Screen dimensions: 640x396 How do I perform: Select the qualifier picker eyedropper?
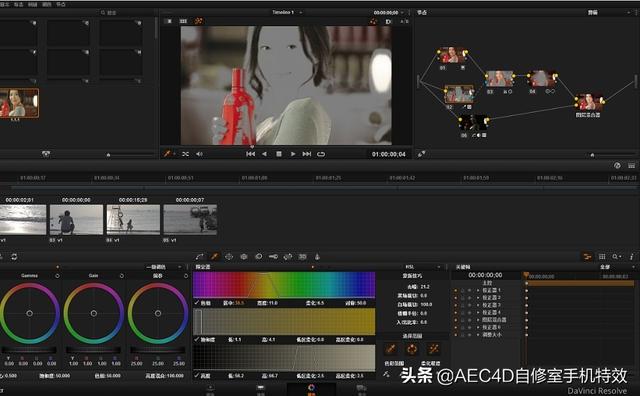391,349
